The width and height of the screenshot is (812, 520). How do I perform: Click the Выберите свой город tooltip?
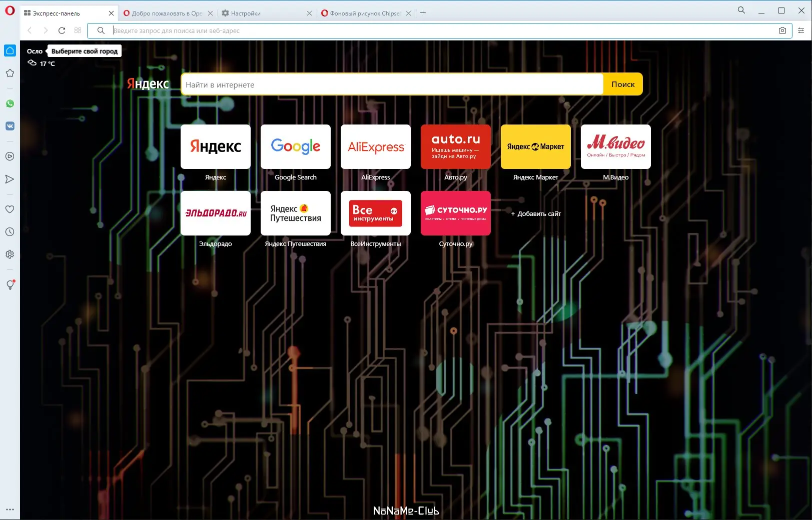click(84, 51)
